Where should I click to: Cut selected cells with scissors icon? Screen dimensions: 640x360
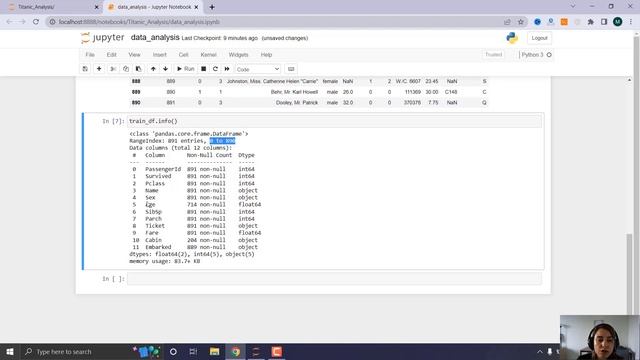tap(113, 69)
